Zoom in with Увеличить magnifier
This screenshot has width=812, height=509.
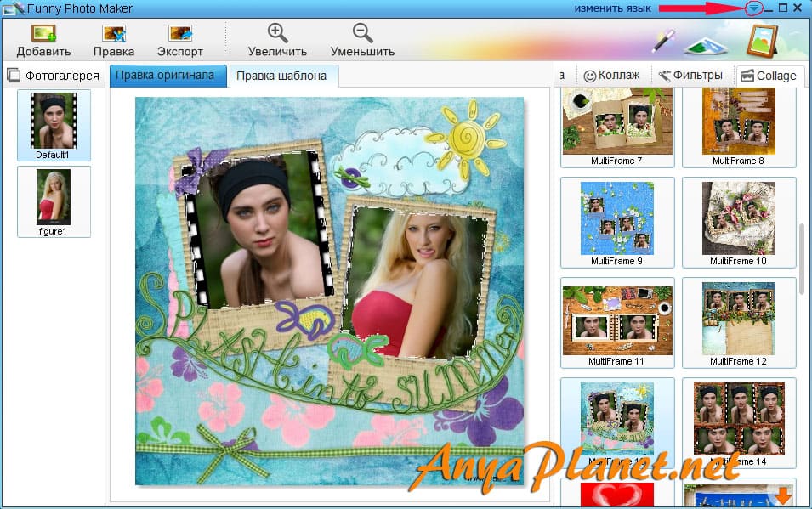277,33
